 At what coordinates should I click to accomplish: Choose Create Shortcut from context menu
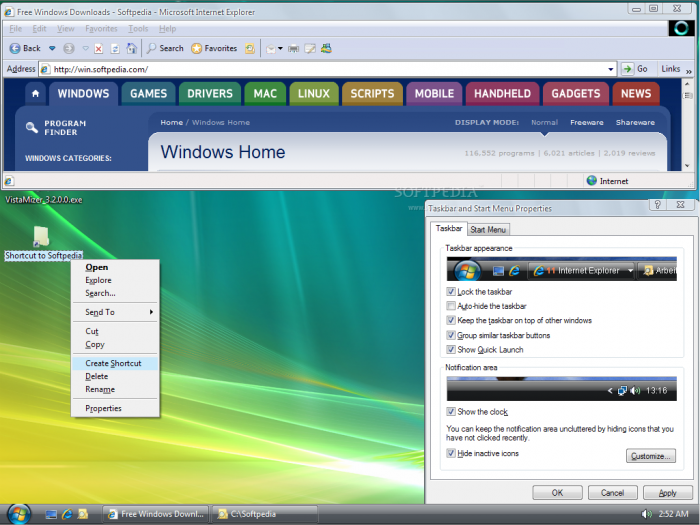115,363
